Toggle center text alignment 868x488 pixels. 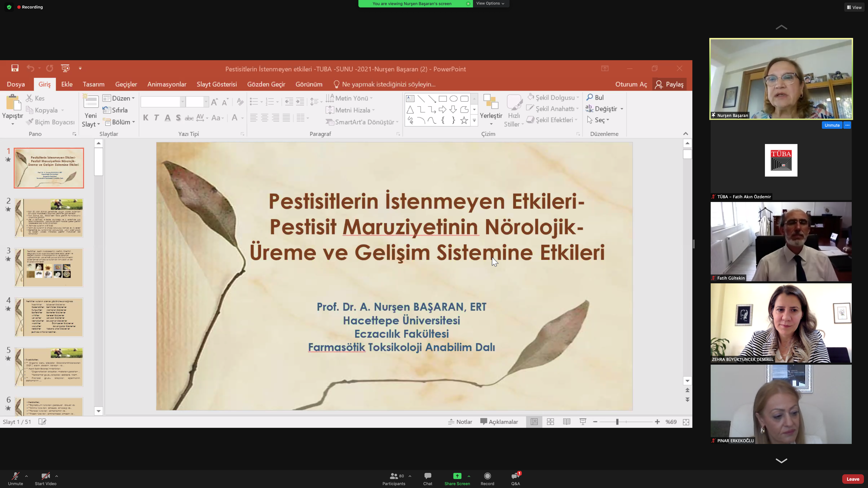[x=264, y=118]
